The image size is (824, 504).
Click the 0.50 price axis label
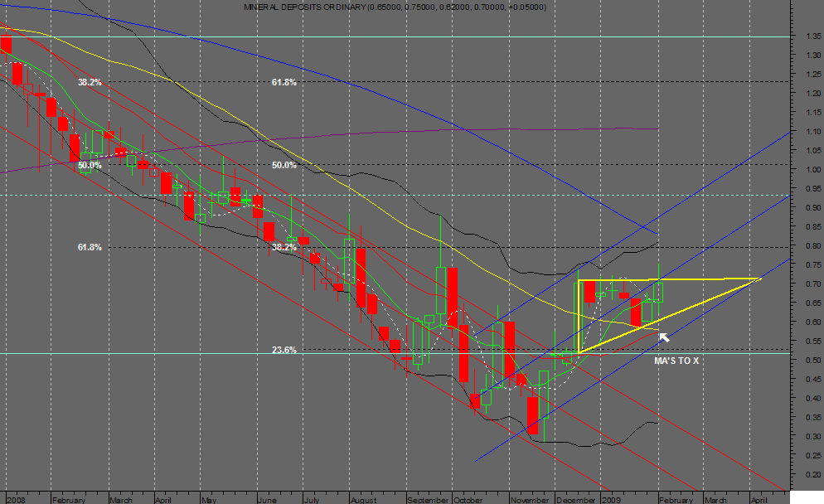pos(813,361)
